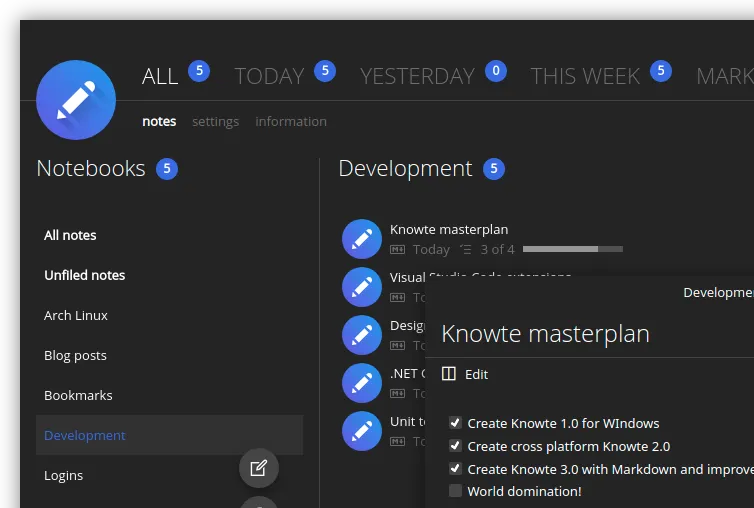Screen dimensions: 754x508
Task: Click the YESTERDAY count badge showing 0
Action: [496, 71]
